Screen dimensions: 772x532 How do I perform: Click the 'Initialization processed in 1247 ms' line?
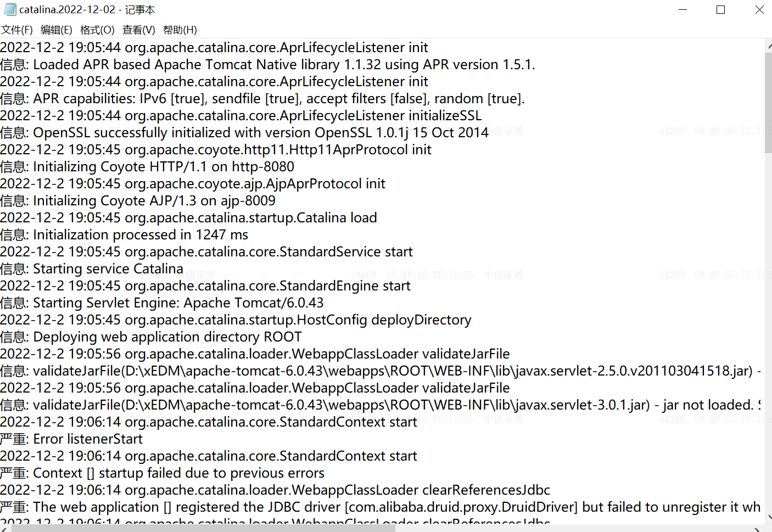124,234
